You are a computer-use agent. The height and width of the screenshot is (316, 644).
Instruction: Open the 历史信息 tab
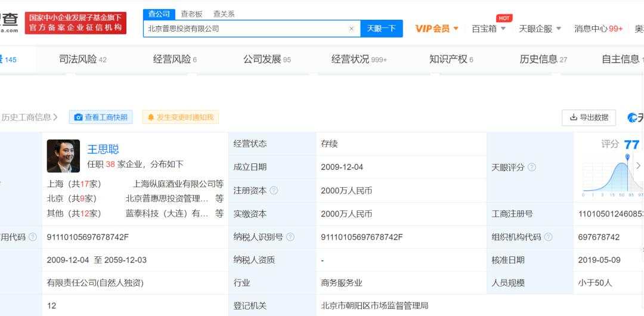543,60
